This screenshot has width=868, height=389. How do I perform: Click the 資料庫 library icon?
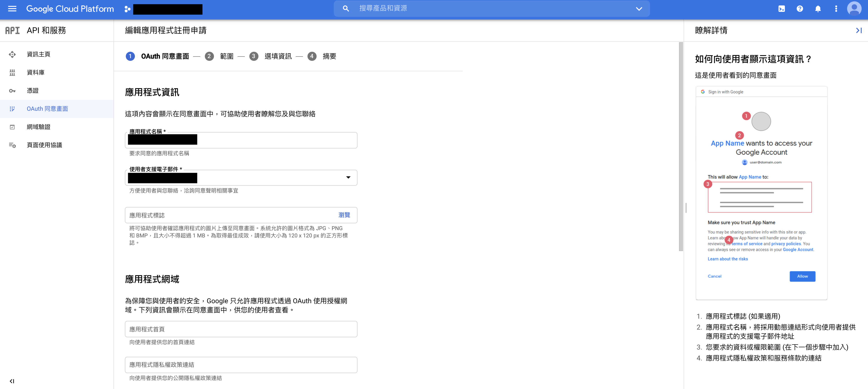[x=12, y=72]
